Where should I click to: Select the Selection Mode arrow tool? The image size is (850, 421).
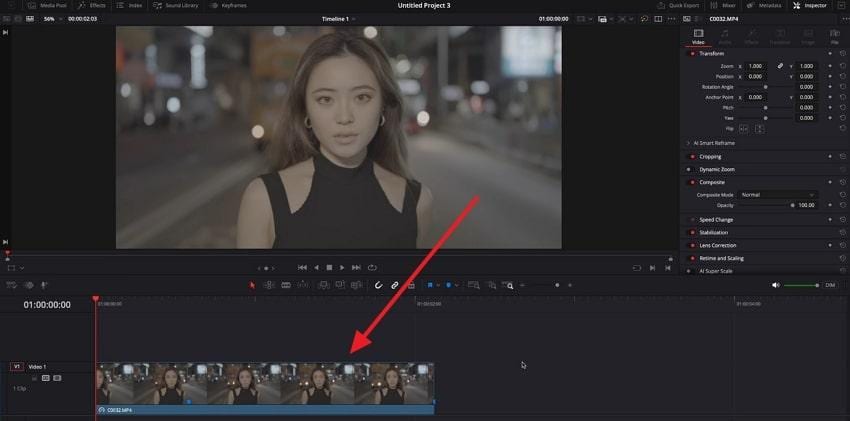click(x=252, y=285)
